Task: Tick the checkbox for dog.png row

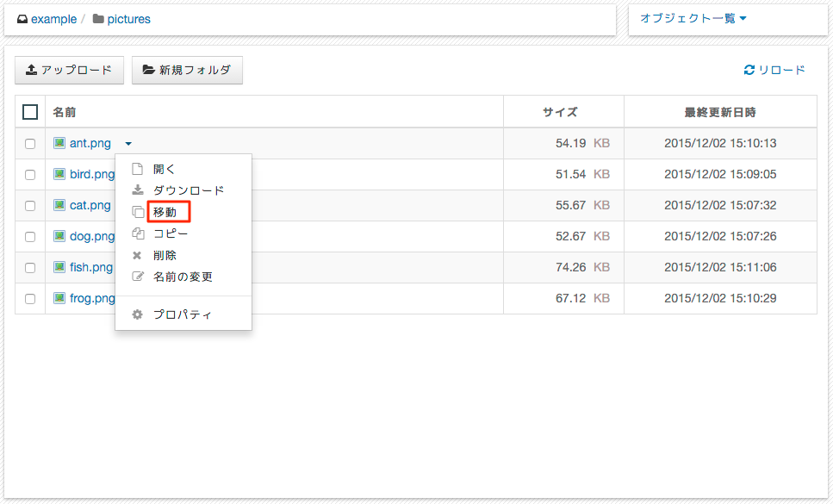Action: pos(30,236)
